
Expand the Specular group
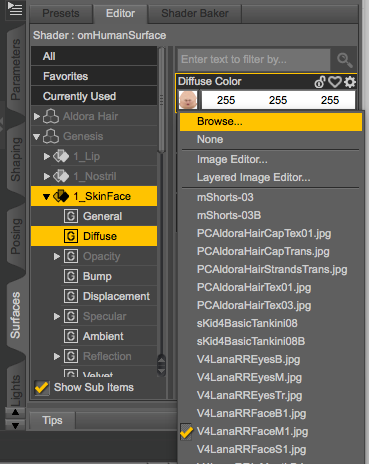57,316
